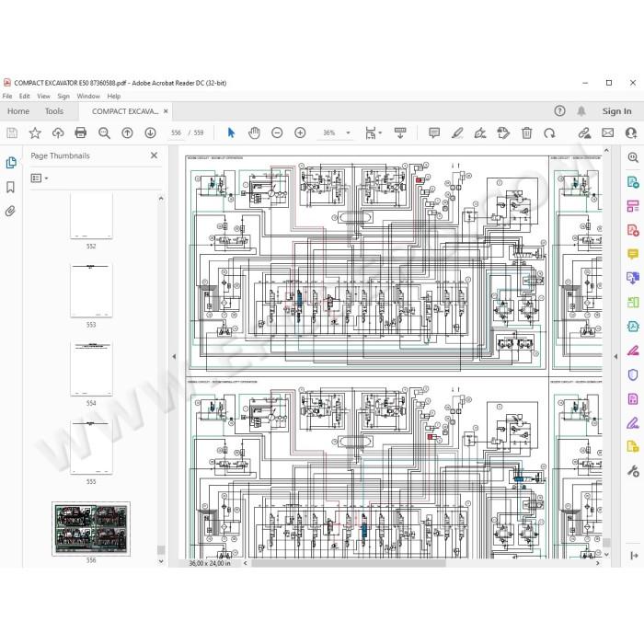
Task: Open the scrolling mode read tool
Action: (x=400, y=132)
